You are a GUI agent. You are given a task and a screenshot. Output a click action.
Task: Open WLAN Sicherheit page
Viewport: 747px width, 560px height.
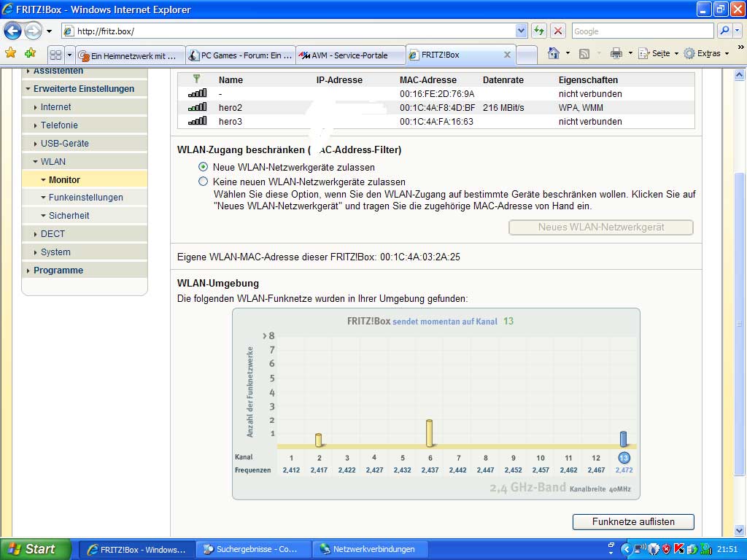click(x=85, y=215)
